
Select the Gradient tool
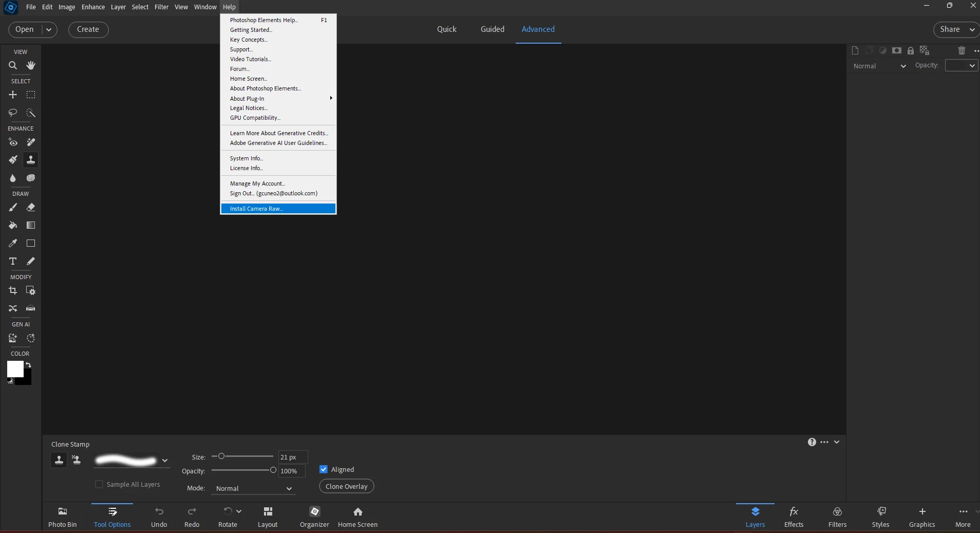31,225
